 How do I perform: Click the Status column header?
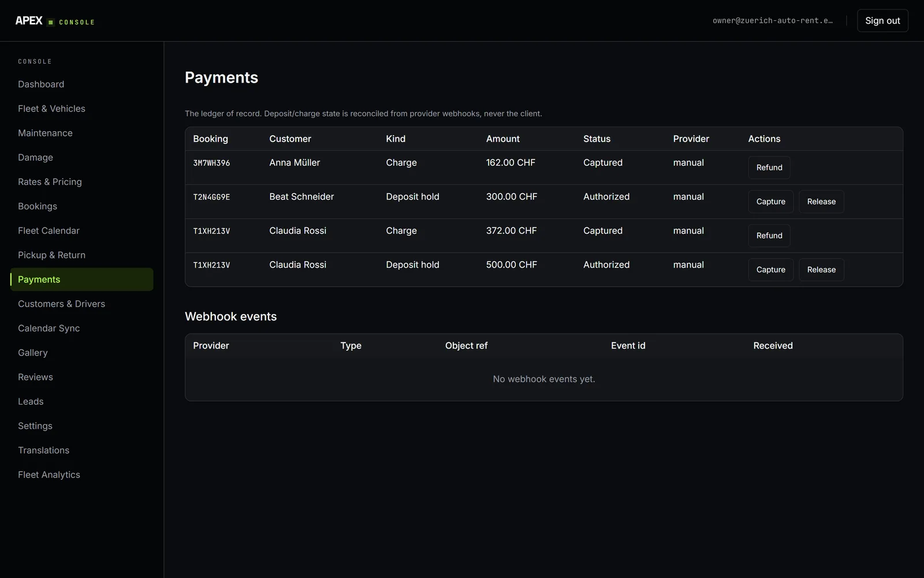coord(597,139)
